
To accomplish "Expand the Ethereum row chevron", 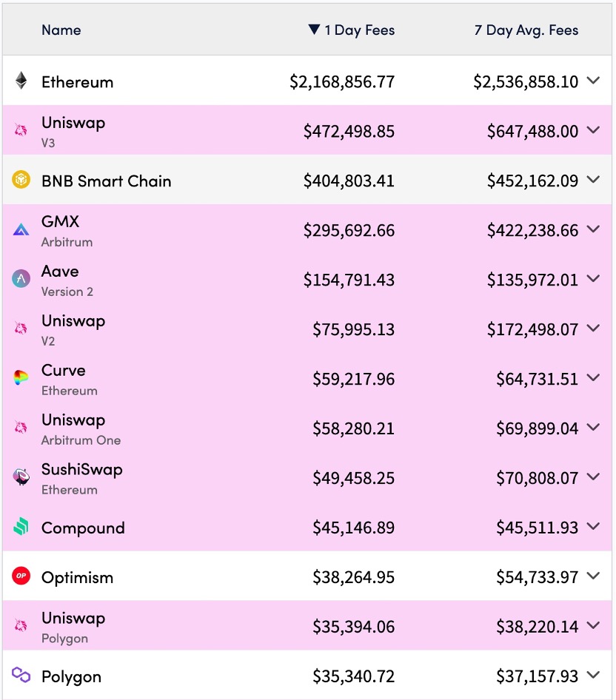I will click(595, 82).
